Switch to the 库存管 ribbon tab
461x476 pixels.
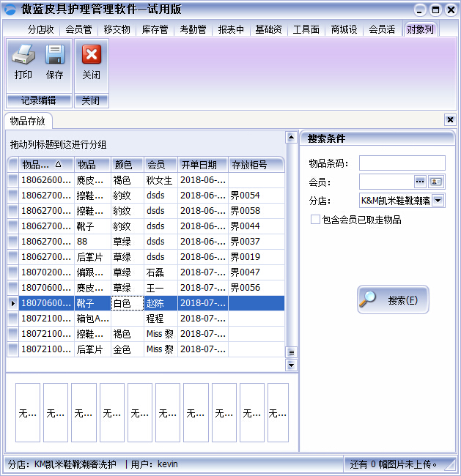click(x=155, y=30)
